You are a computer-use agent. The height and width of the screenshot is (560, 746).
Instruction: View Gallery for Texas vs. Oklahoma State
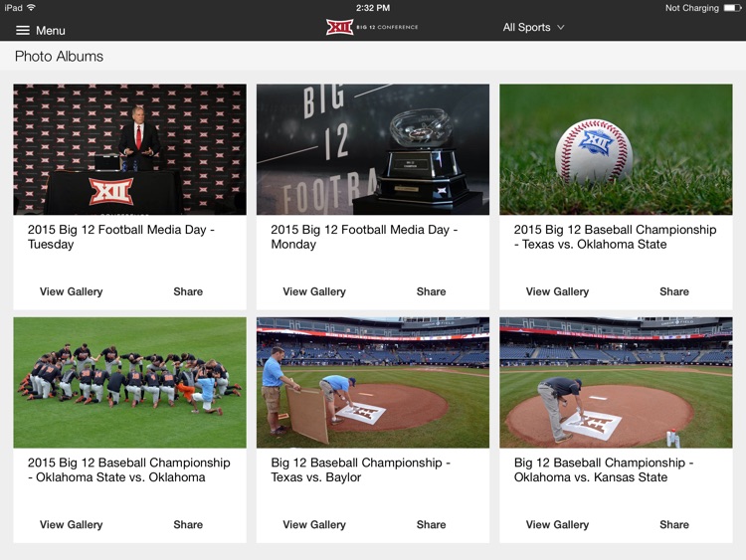(558, 291)
